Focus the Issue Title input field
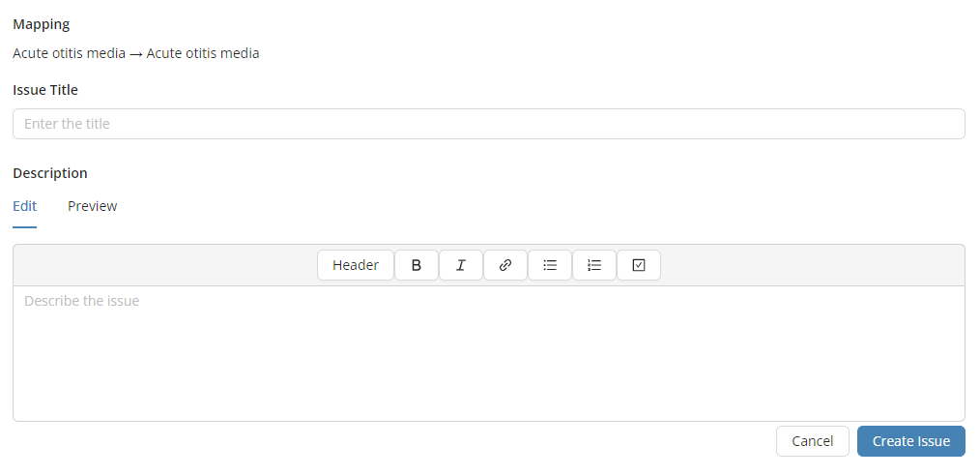Image resolution: width=980 pixels, height=476 pixels. 489,124
